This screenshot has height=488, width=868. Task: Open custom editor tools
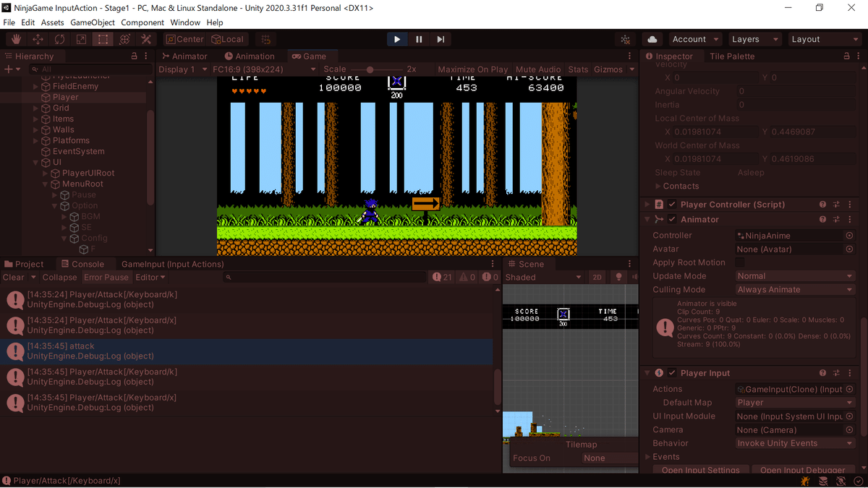click(146, 39)
